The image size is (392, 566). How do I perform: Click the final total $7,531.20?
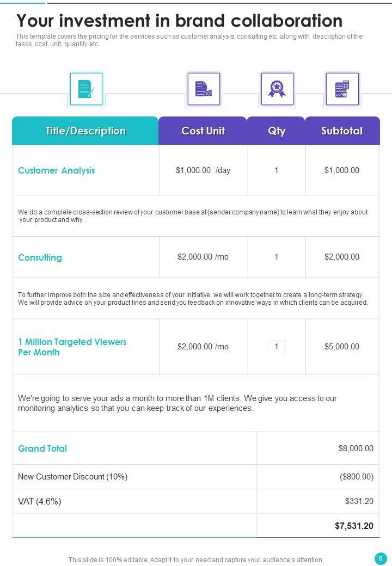pos(354,526)
